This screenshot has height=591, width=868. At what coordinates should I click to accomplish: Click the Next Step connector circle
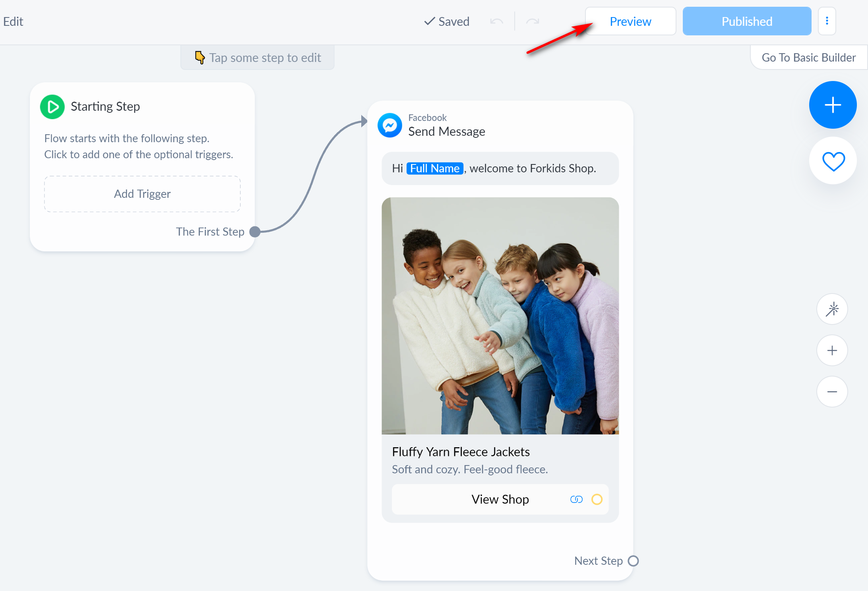click(x=633, y=561)
